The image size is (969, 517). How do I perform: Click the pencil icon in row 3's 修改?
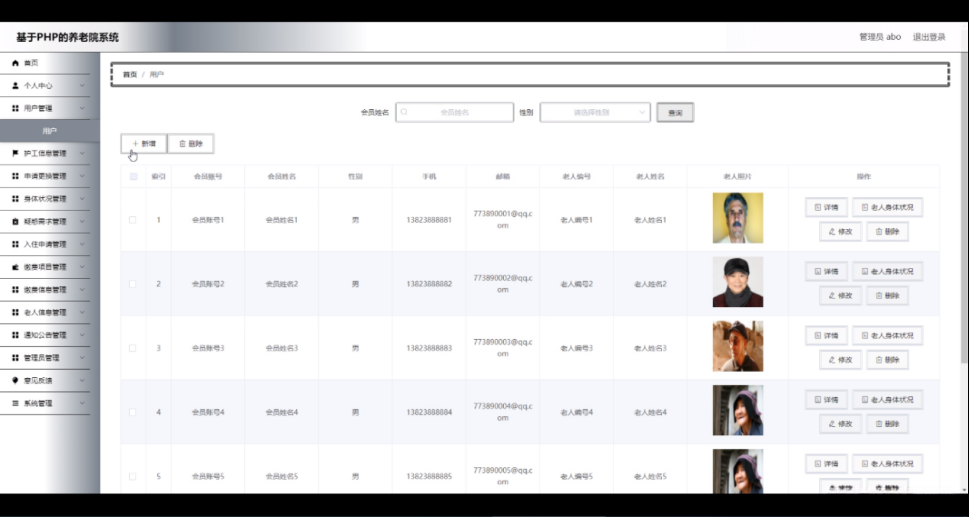[x=832, y=359]
